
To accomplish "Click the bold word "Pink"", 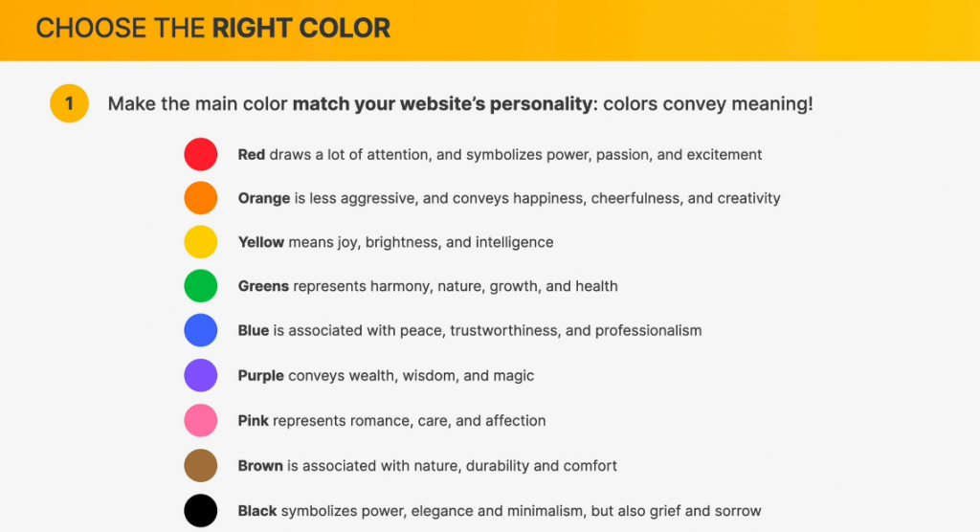I will 254,420.
